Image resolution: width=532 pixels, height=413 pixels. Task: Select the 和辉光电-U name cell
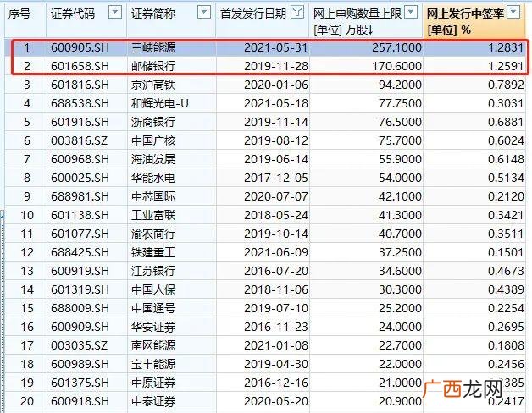pos(160,103)
